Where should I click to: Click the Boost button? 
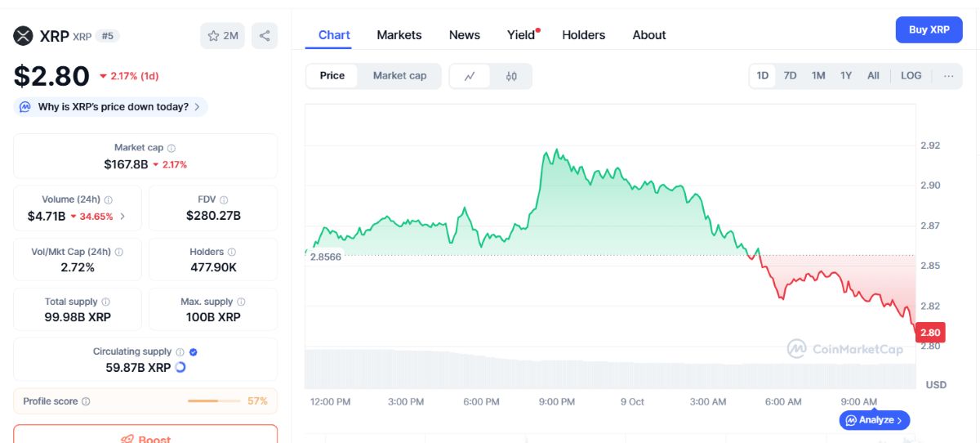click(x=145, y=435)
